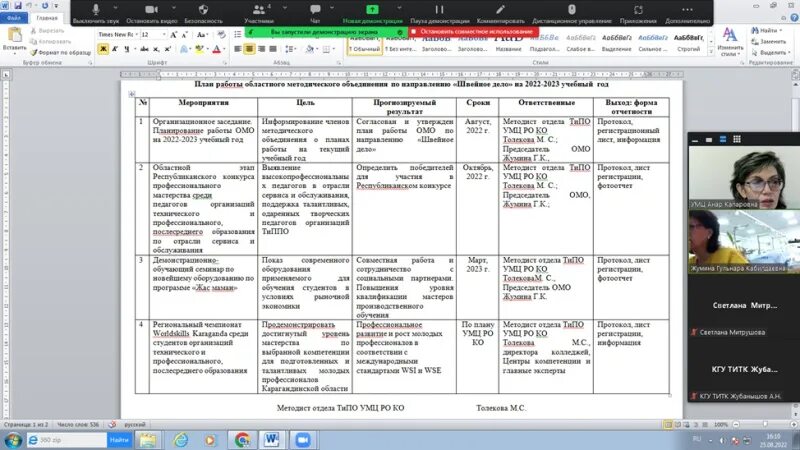This screenshot has width=800, height=450.
Task: Toggle center alignment
Action: pos(249,49)
